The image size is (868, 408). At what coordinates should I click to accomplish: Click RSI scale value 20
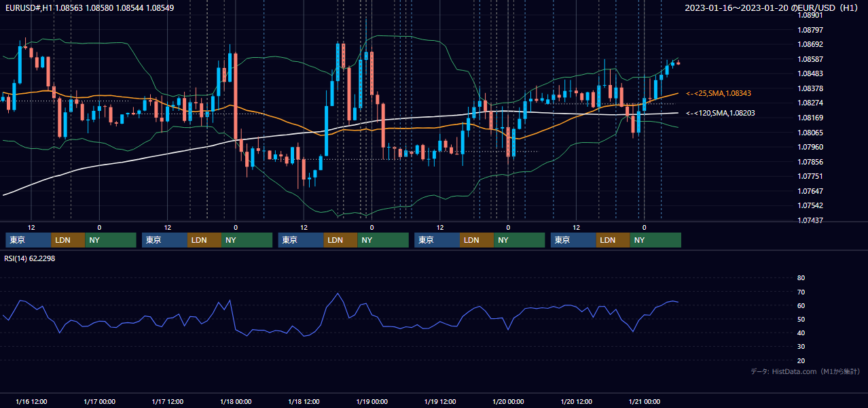pos(801,360)
